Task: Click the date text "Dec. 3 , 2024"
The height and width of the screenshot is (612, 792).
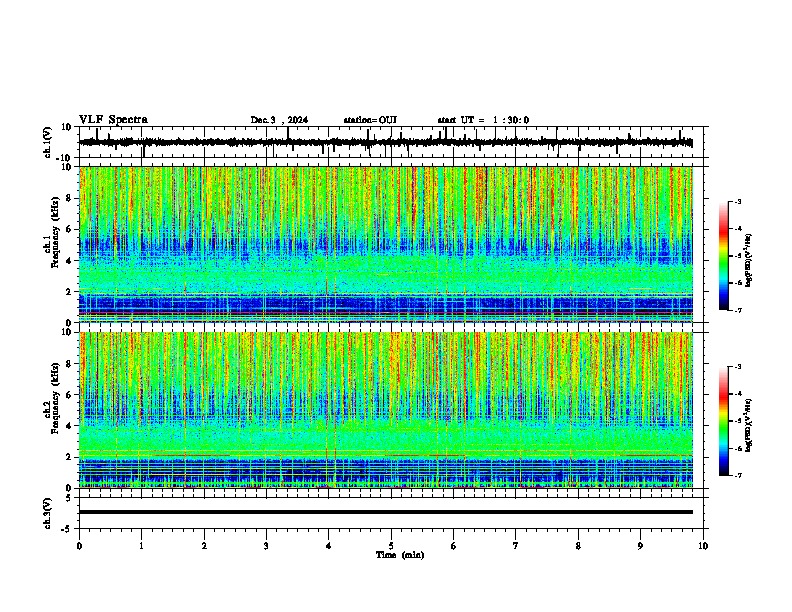Action: tap(279, 120)
